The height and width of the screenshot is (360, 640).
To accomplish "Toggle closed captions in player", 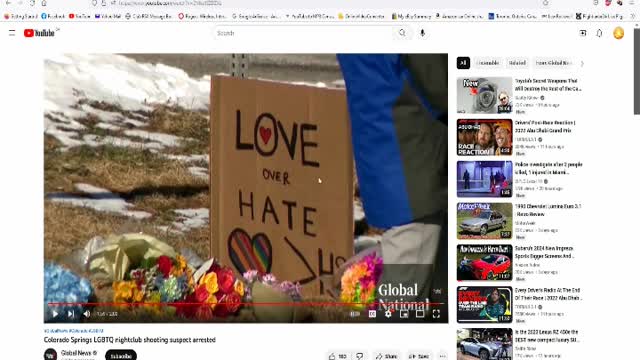I will coord(372,313).
